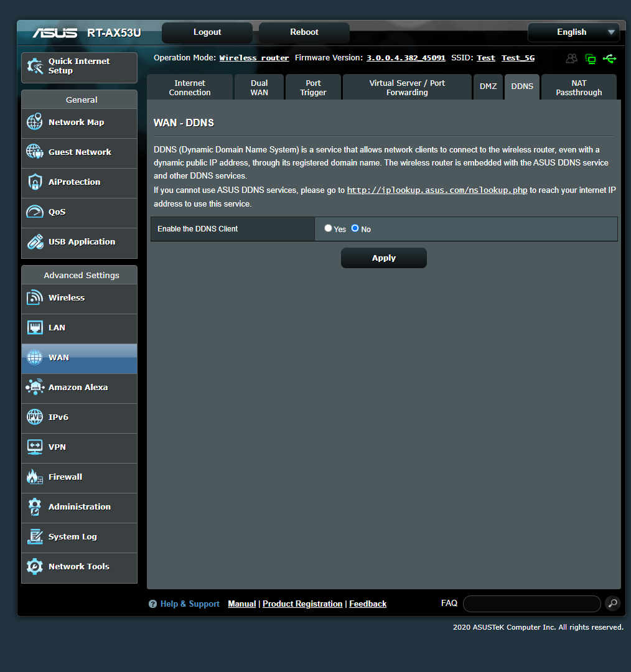Open the Network Tools menu label
This screenshot has width=631, height=672.
pyautogui.click(x=79, y=567)
